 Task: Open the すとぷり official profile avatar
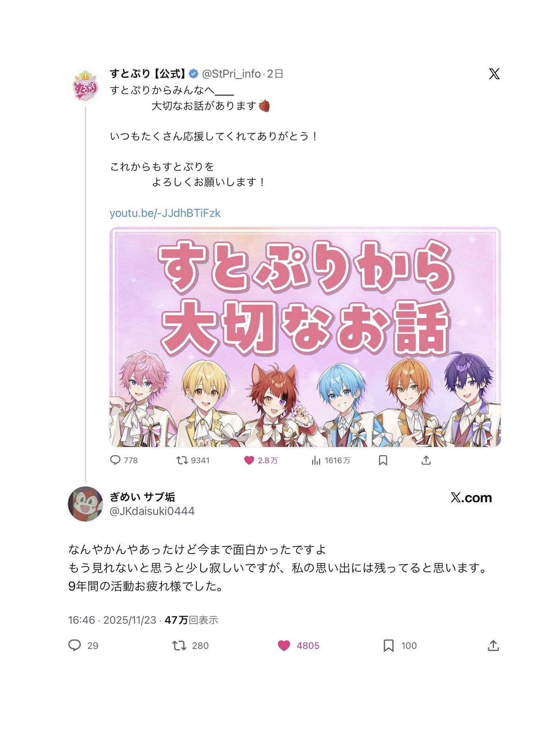click(85, 86)
